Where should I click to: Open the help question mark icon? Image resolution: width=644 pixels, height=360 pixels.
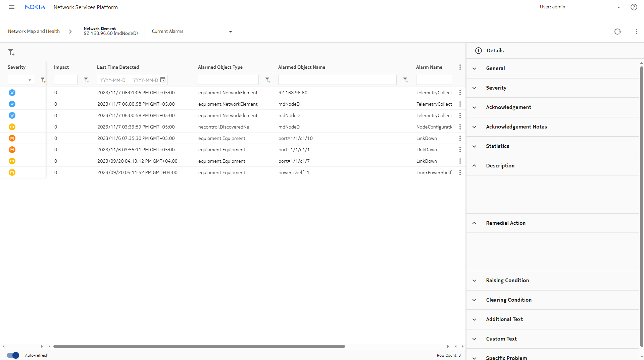(634, 7)
